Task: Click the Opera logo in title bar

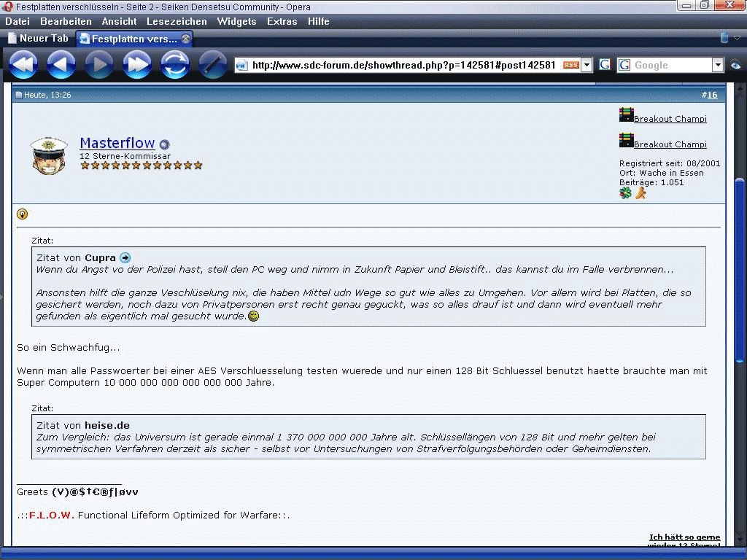Action: (x=7, y=7)
